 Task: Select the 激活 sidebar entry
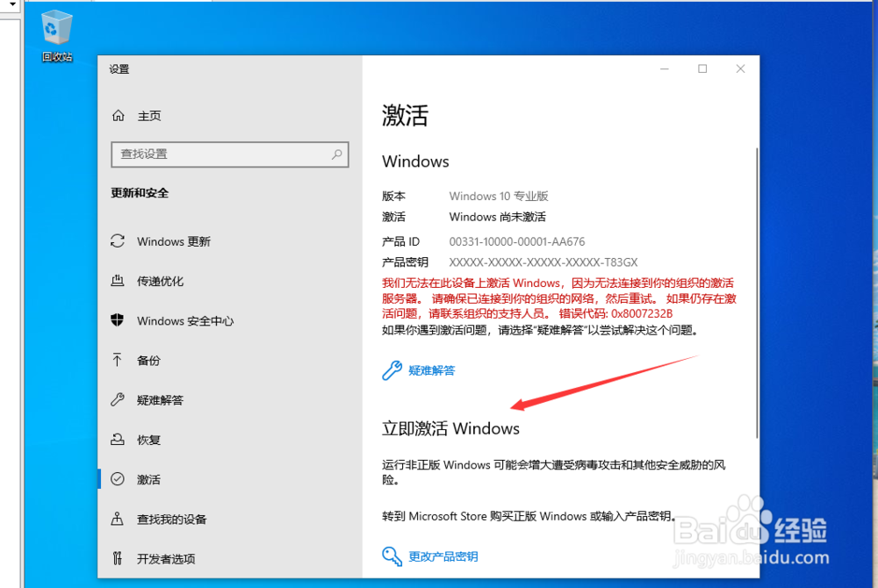pos(148,479)
